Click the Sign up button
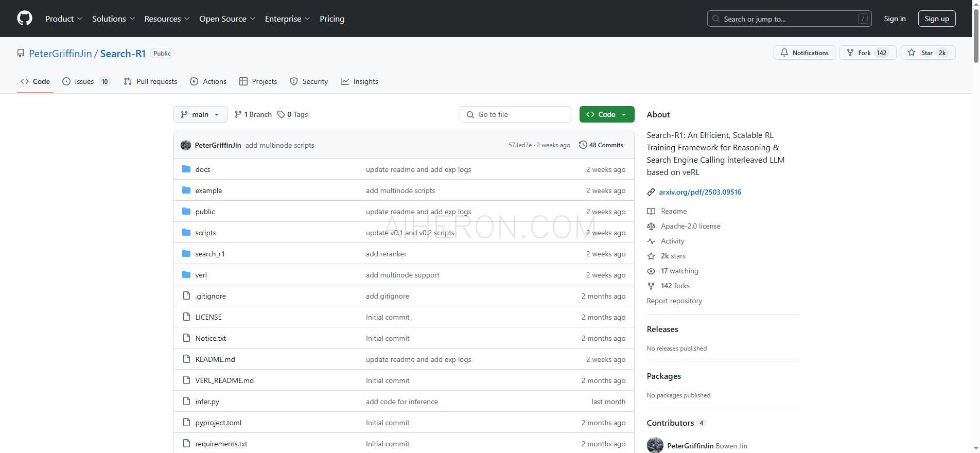This screenshot has height=453, width=980. click(x=936, y=19)
